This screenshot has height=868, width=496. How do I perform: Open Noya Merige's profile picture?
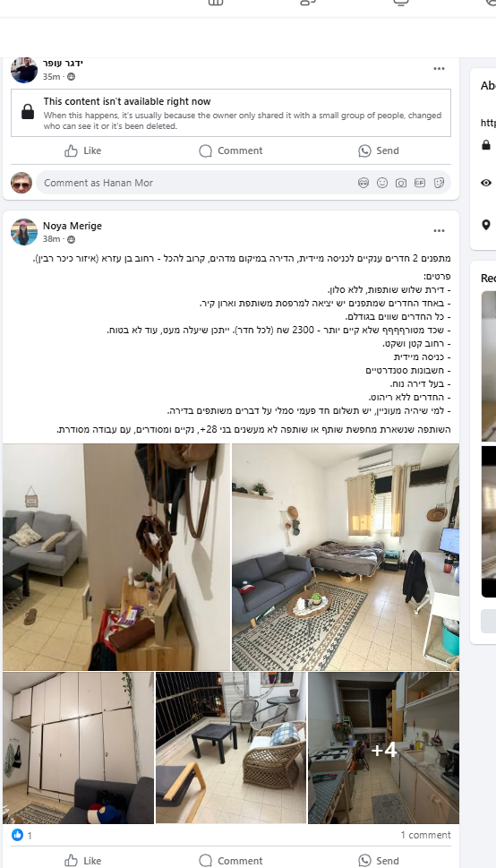pyautogui.click(x=24, y=231)
